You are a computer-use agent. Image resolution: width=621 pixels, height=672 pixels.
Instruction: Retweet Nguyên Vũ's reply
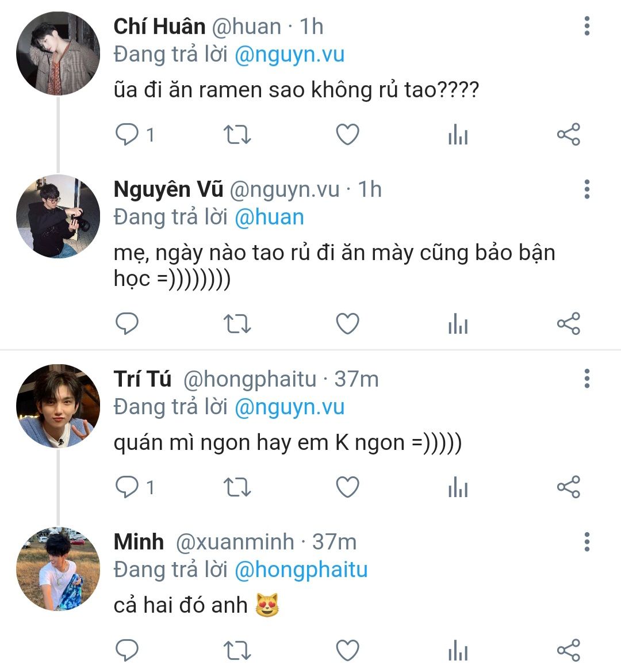[x=237, y=324]
